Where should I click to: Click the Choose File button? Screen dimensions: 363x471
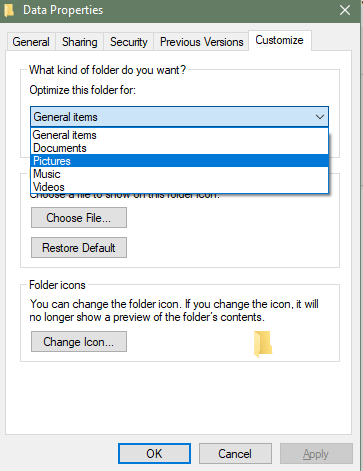(x=79, y=218)
